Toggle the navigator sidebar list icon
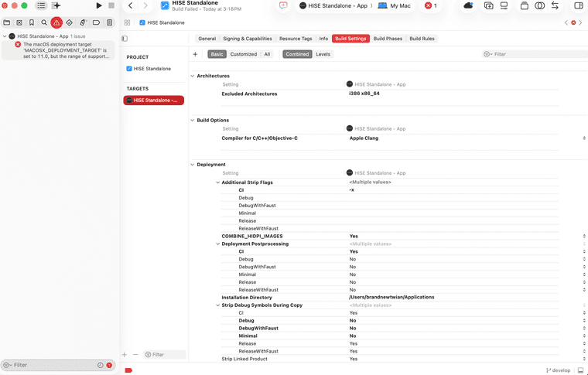This screenshot has width=588, height=375. [x=41, y=5]
